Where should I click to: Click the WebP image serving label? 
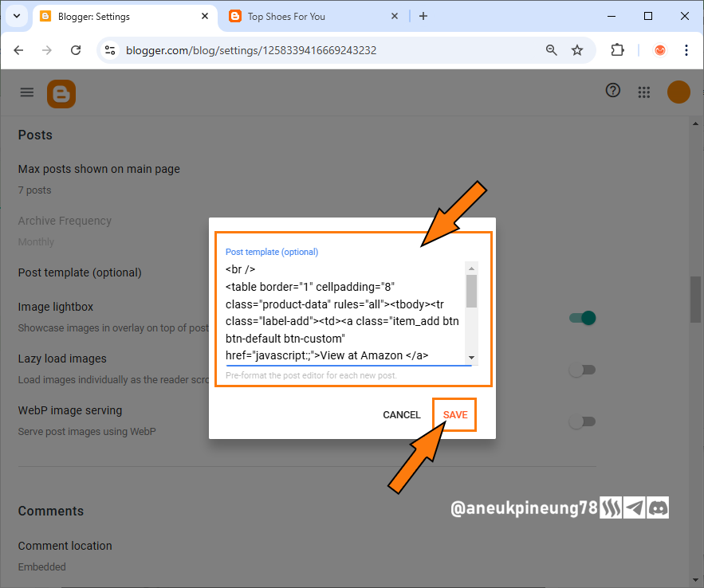click(x=70, y=410)
